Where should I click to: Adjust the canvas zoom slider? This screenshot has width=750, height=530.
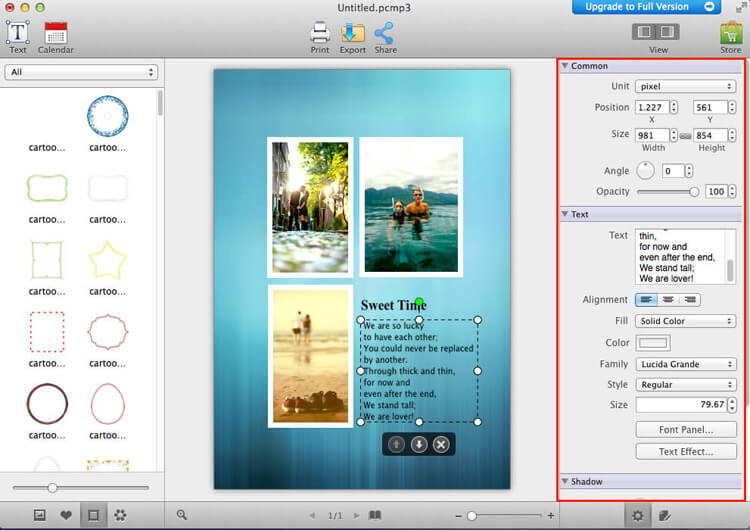[472, 516]
